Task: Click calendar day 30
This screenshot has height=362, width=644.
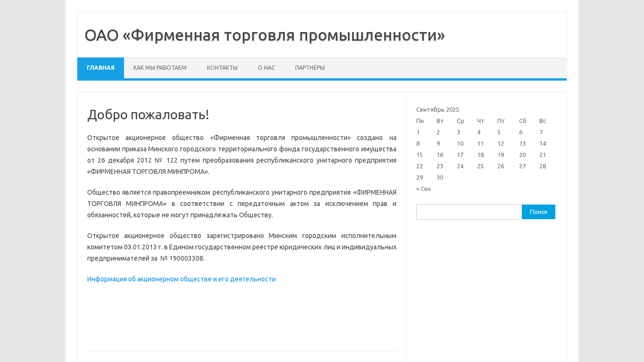Action: pyautogui.click(x=440, y=178)
